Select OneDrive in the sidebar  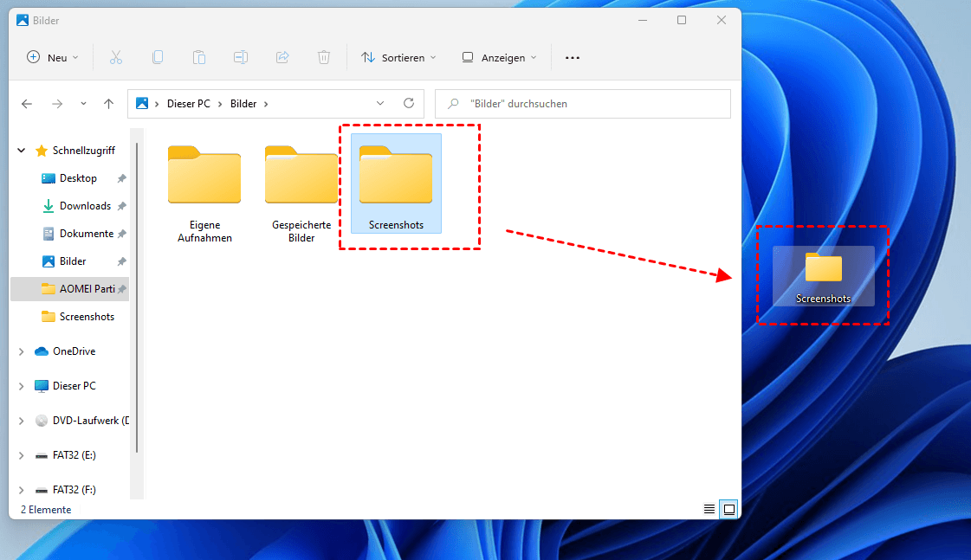[x=74, y=351]
